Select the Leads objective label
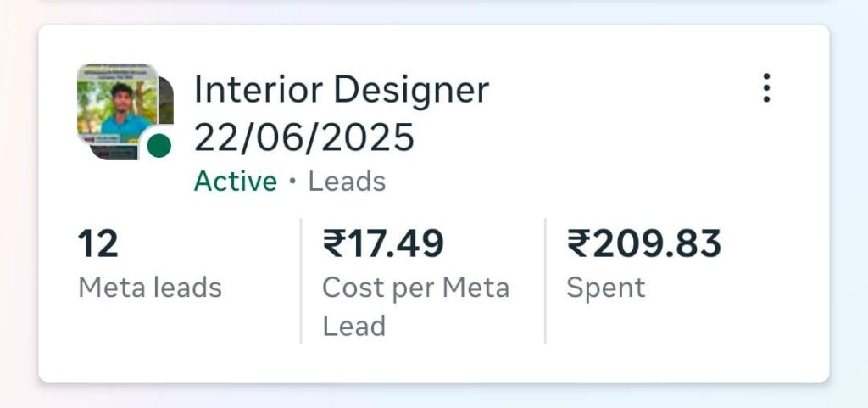 coord(347,182)
